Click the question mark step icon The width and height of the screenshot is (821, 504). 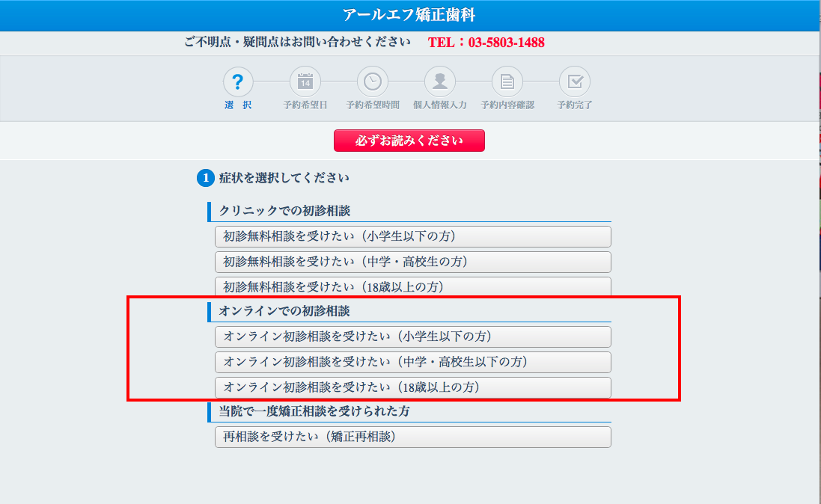coord(238,82)
